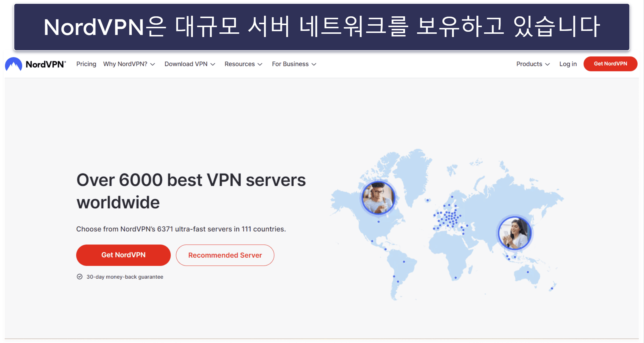
Task: Click the header Get NordVPN button
Action: (610, 64)
